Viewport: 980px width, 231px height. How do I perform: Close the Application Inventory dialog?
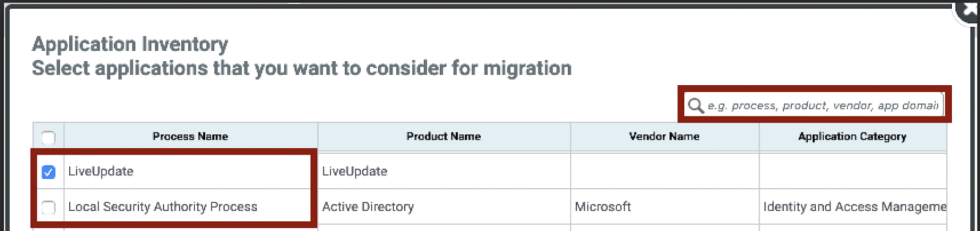[970, 10]
